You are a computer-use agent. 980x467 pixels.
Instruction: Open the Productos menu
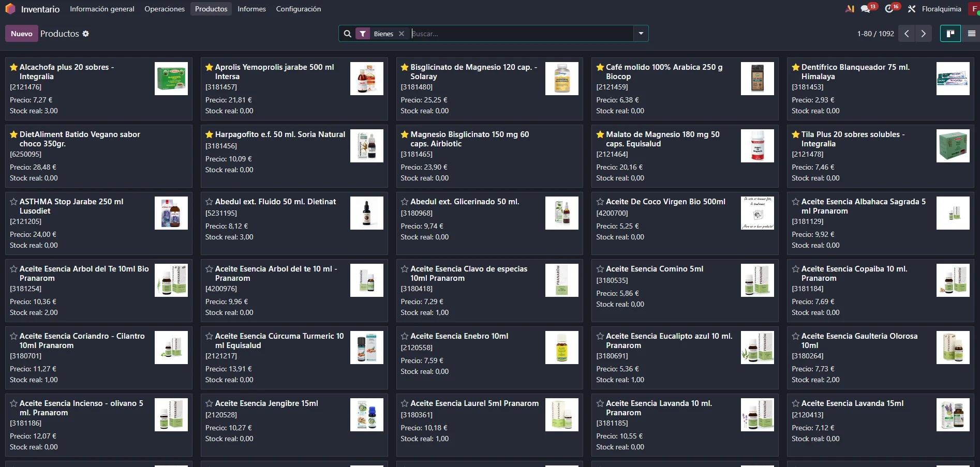pos(211,9)
